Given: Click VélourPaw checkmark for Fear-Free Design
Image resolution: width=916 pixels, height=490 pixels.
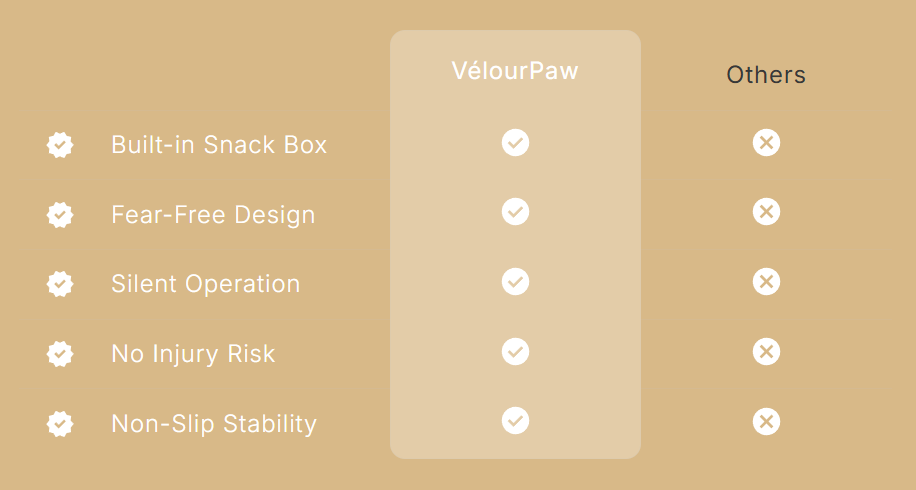Looking at the screenshot, I should 515,212.
